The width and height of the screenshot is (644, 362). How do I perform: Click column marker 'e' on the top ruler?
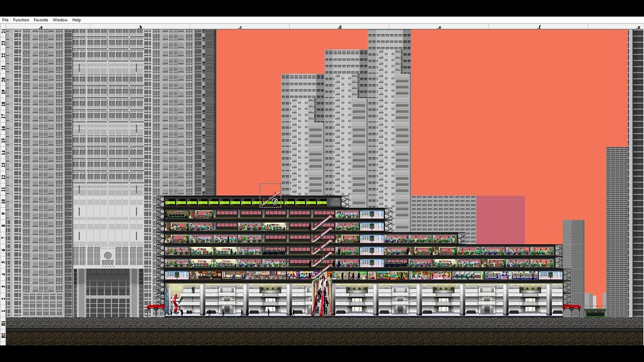coord(440,27)
